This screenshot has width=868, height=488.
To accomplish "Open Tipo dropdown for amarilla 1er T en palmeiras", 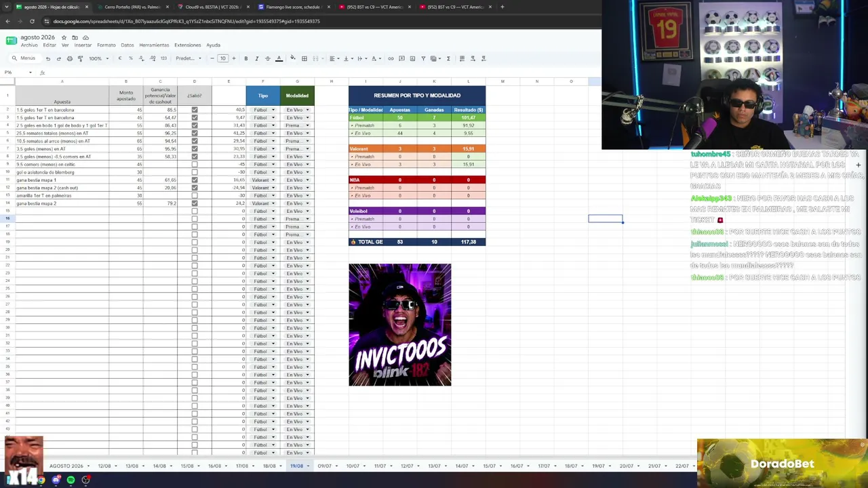I will click(273, 195).
